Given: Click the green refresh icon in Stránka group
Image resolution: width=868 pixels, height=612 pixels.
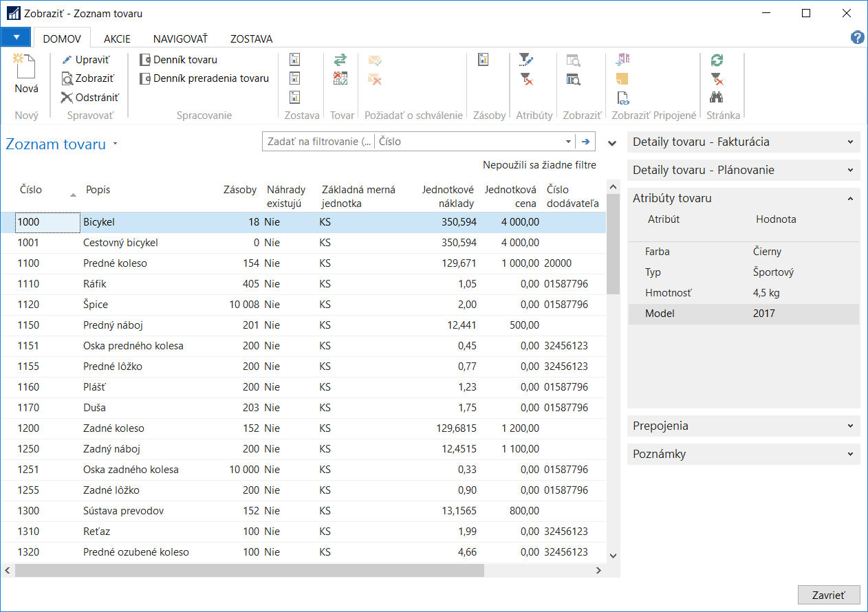Looking at the screenshot, I should point(717,60).
